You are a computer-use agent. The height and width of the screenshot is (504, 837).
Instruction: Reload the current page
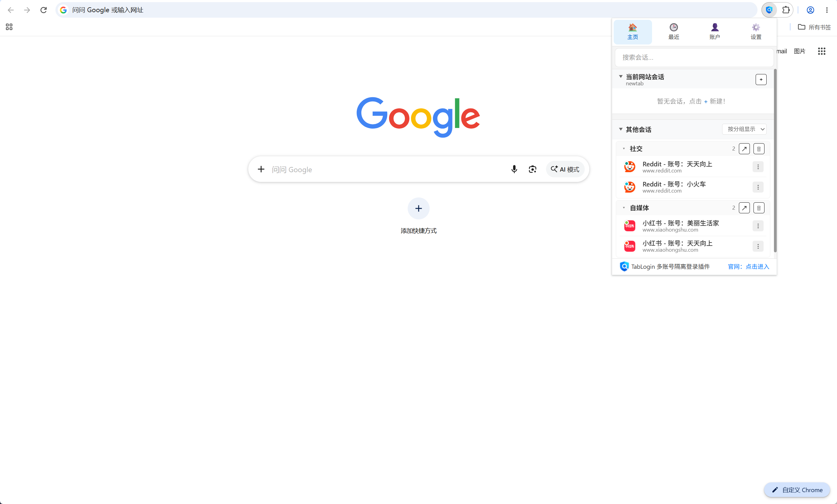(44, 10)
